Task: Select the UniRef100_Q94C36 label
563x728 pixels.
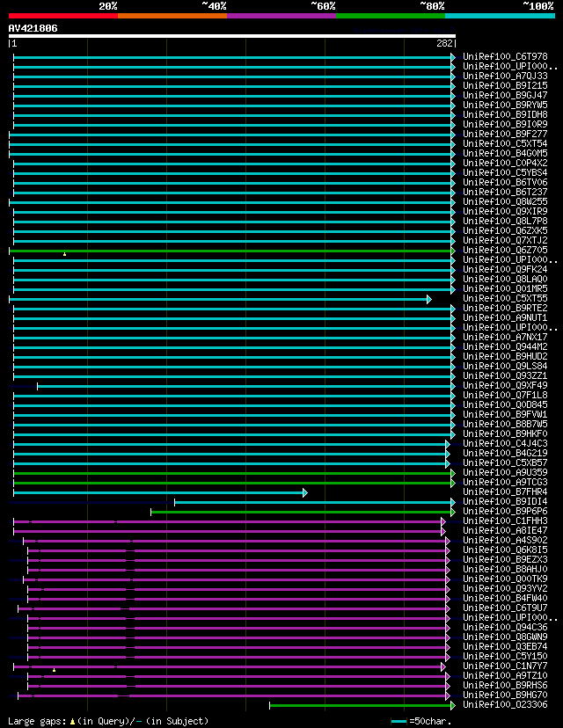Action: tap(505, 627)
